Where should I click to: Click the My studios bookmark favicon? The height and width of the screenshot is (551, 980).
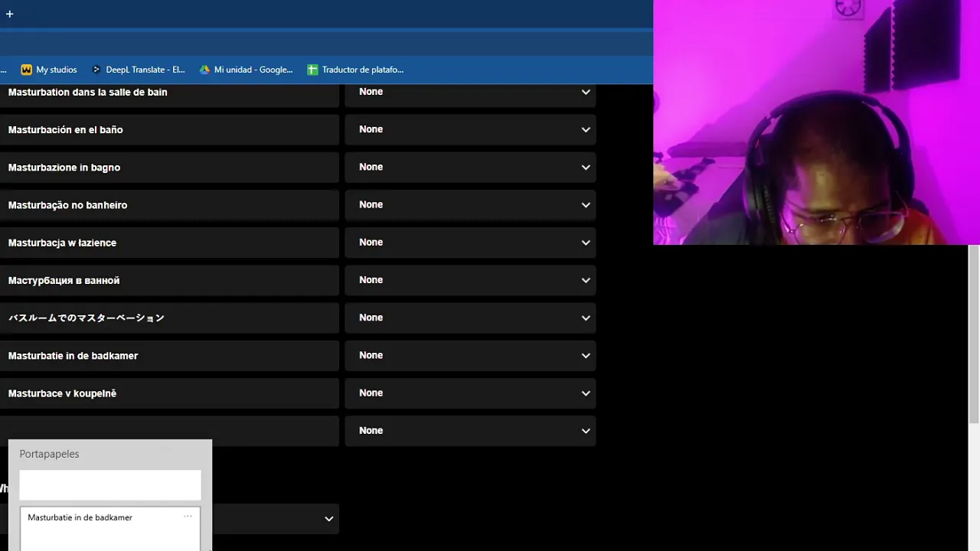pyautogui.click(x=27, y=70)
